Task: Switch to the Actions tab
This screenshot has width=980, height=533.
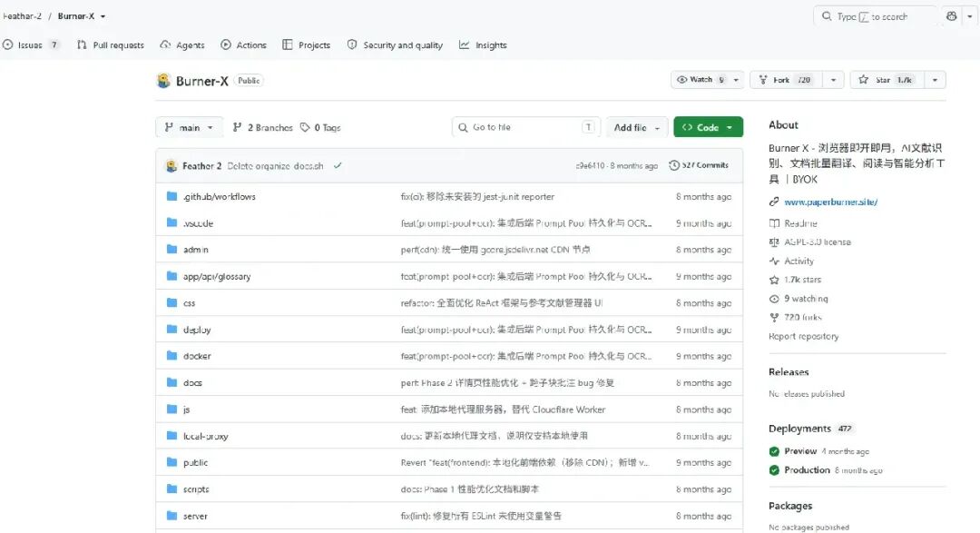Action: tap(244, 45)
